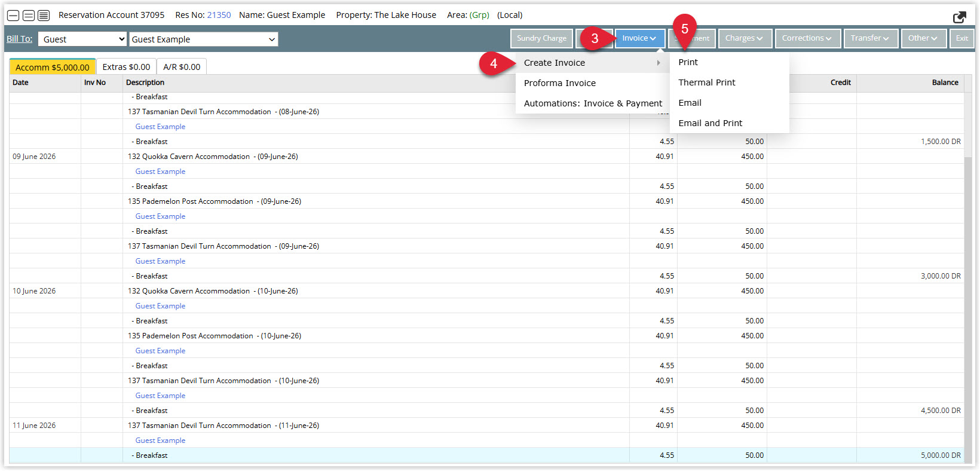Click the 5,000.00 DR balance value
Viewport: 980px width, 471px height.
[941, 455]
